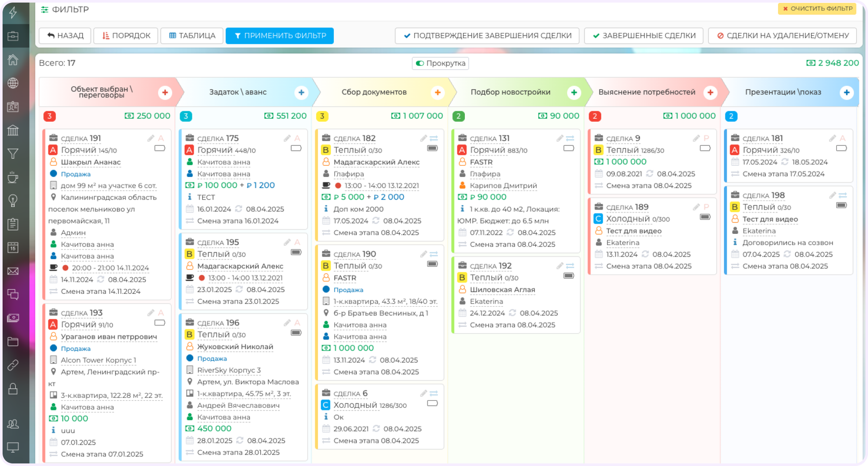
Task: Open the bank building icon in sidebar
Action: coord(13,130)
